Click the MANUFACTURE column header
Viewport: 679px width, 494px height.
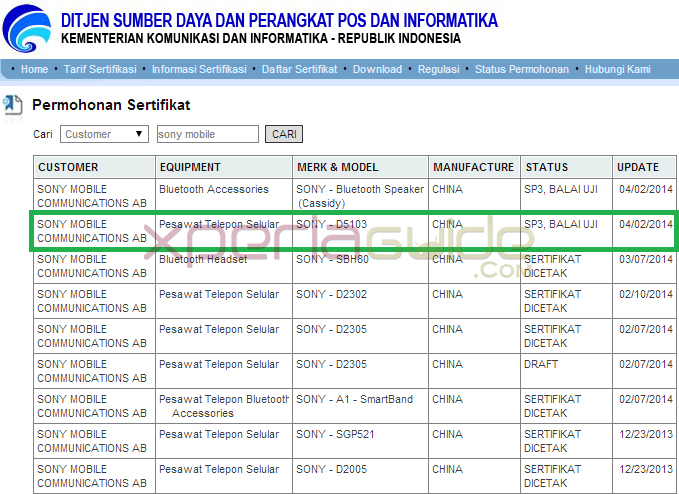(474, 167)
